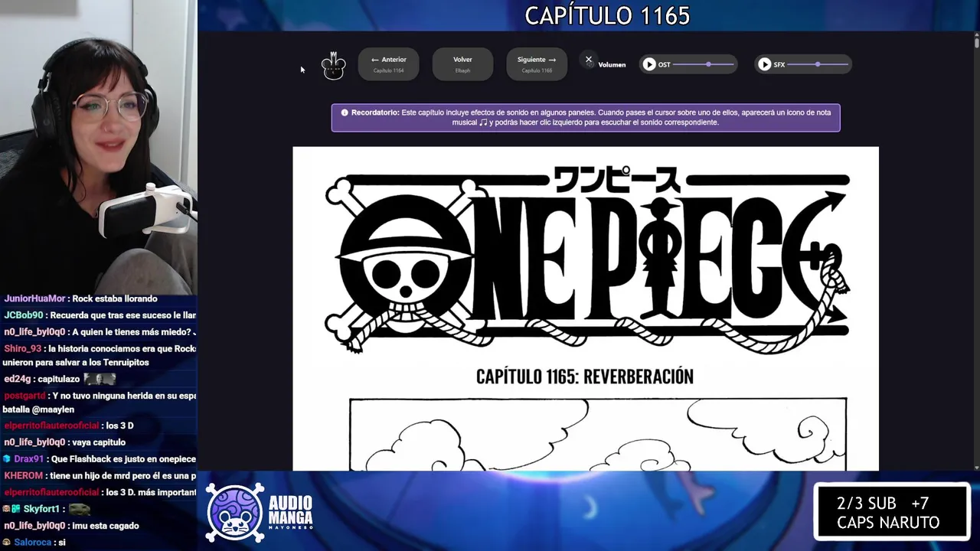The width and height of the screenshot is (980, 551).
Task: Click the 'CAPÍTULO 1165: REVERBERACIÓN' chapter title
Action: click(585, 377)
